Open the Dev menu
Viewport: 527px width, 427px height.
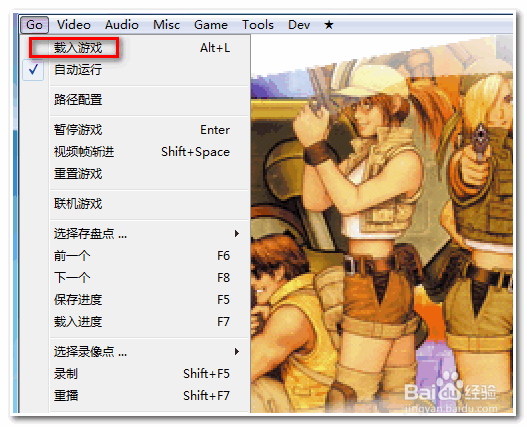(x=299, y=25)
